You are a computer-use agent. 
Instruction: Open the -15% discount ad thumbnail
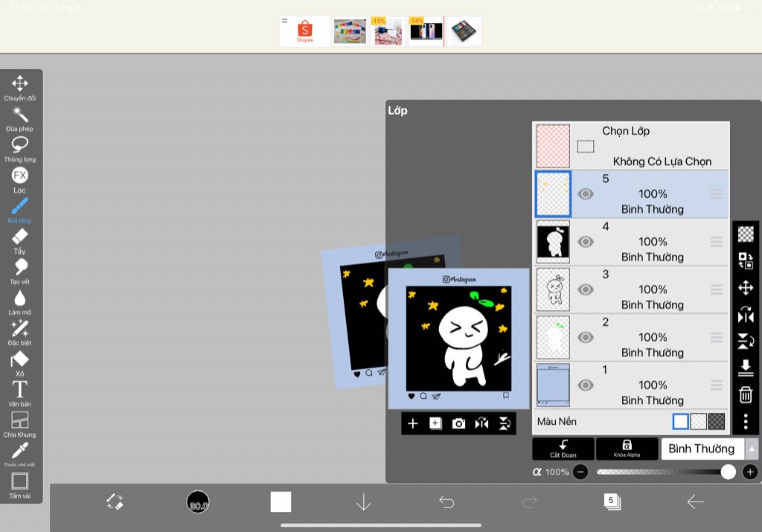tap(388, 31)
